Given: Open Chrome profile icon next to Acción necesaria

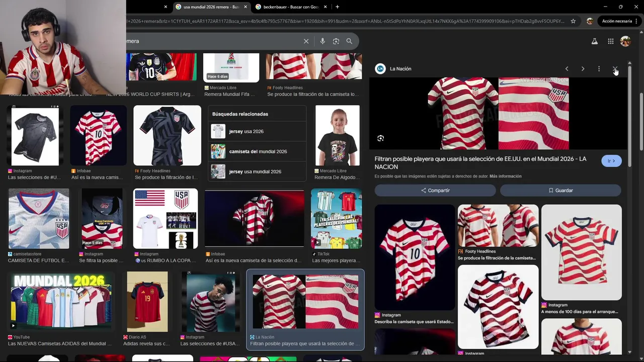Looking at the screenshot, I should coord(590,21).
